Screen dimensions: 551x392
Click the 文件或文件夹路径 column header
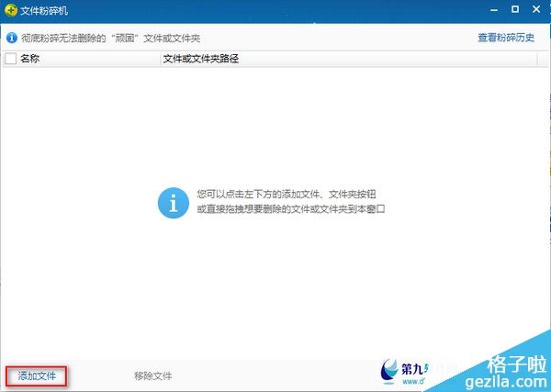tap(200, 59)
